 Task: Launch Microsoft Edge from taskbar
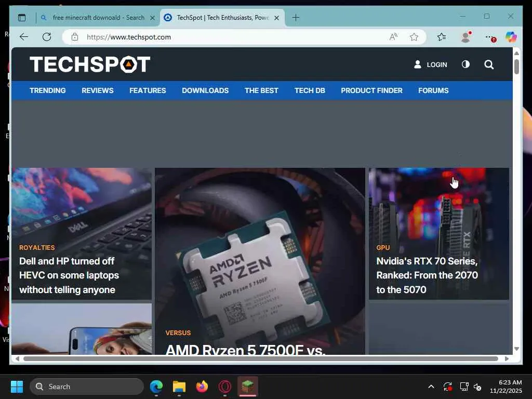point(156,387)
